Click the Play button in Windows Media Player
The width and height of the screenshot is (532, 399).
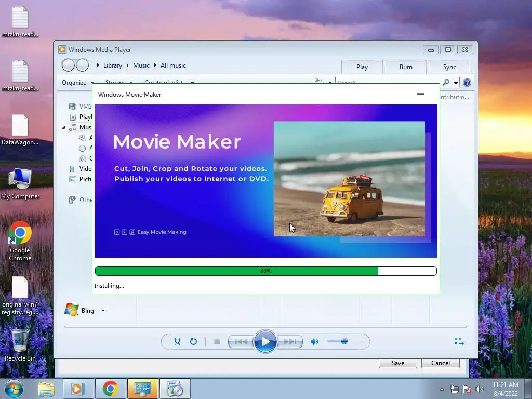[x=265, y=341]
